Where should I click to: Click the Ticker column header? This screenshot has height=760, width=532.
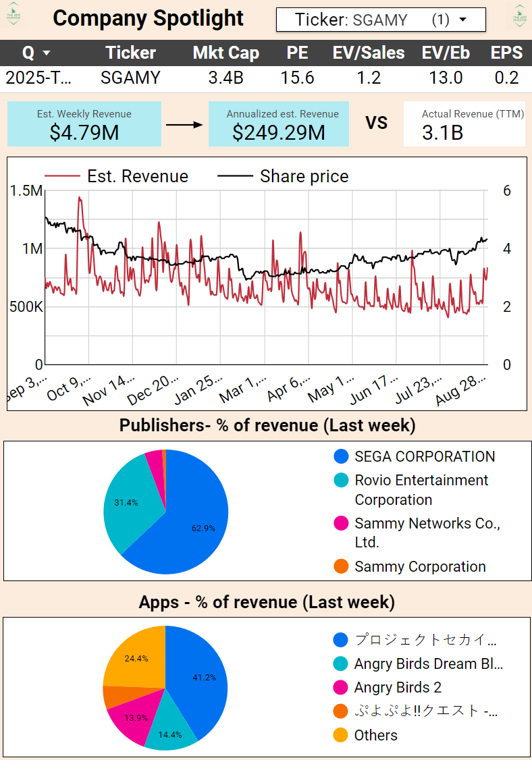[x=130, y=53]
